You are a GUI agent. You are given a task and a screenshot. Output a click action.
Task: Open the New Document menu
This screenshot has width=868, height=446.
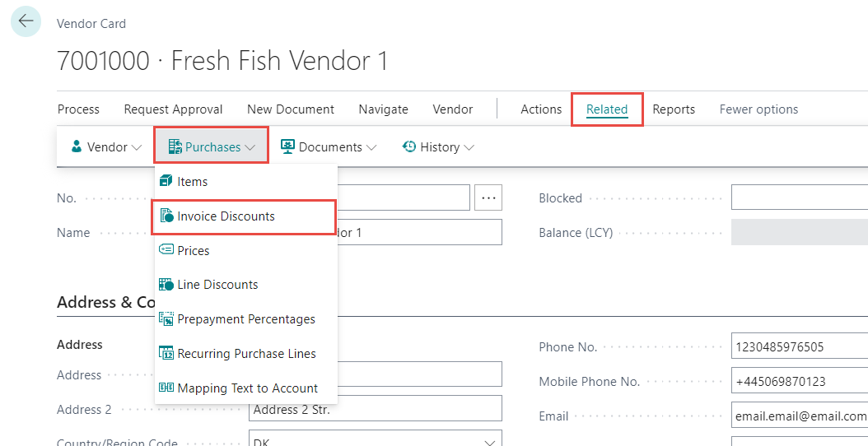click(291, 109)
